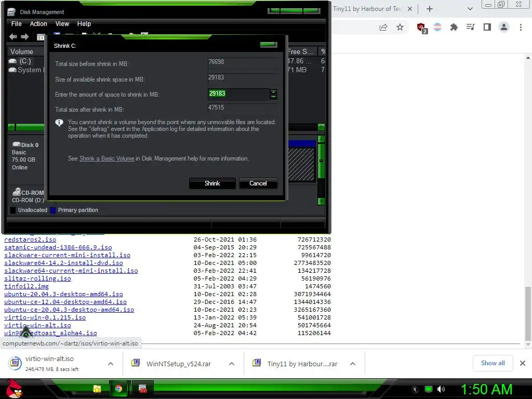Image resolution: width=532 pixels, height=399 pixels.
Task: Click the Volume column header
Action: click(26, 51)
